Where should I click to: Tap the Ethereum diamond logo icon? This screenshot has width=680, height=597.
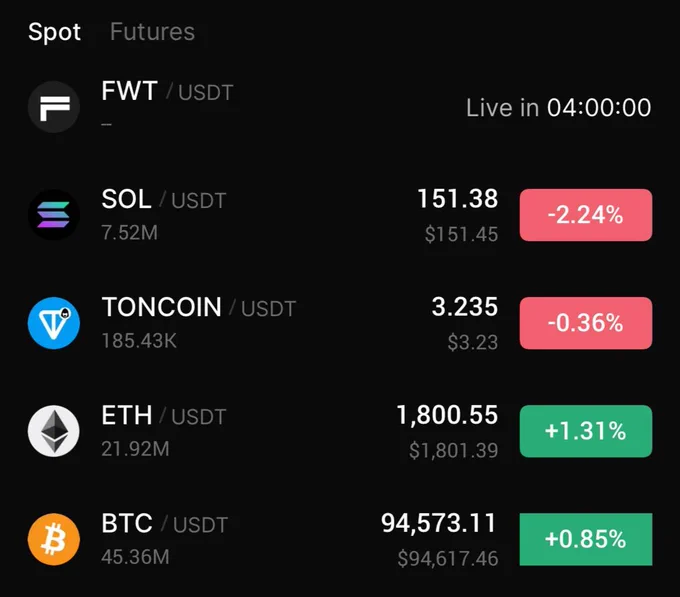tap(54, 431)
